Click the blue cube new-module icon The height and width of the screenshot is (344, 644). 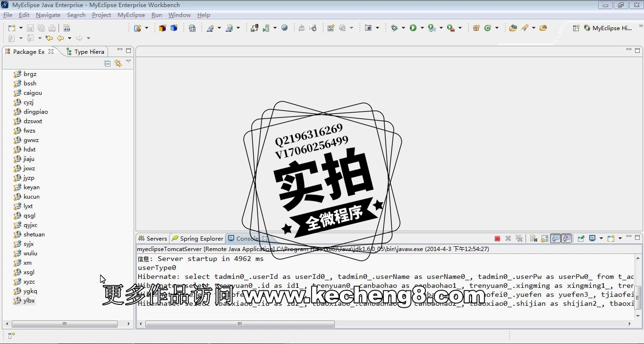click(x=174, y=28)
